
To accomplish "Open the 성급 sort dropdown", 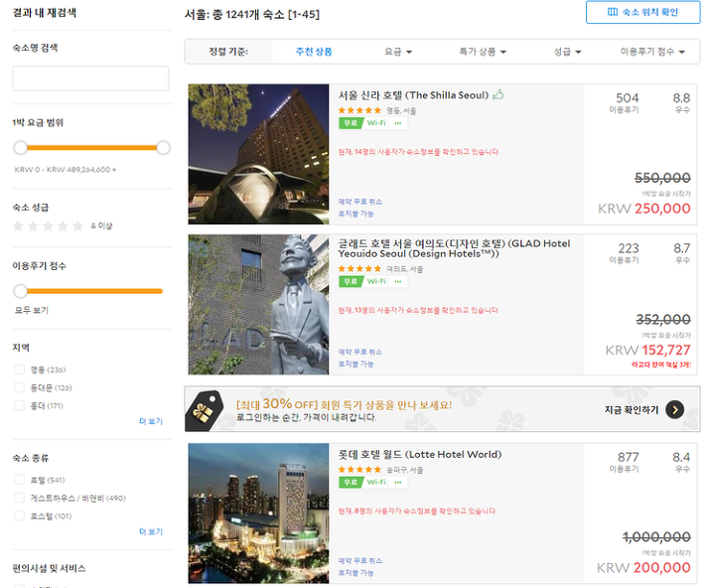I will pyautogui.click(x=567, y=52).
